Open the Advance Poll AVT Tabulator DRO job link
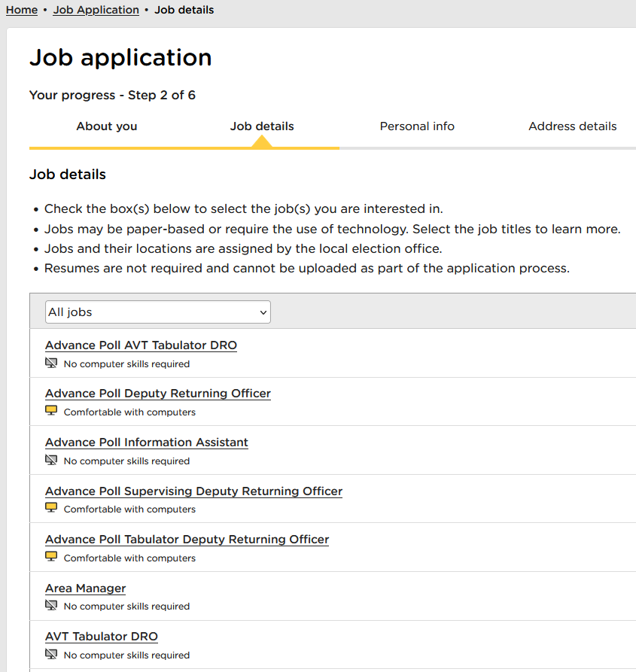Viewport: 636px width, 672px height. [141, 345]
